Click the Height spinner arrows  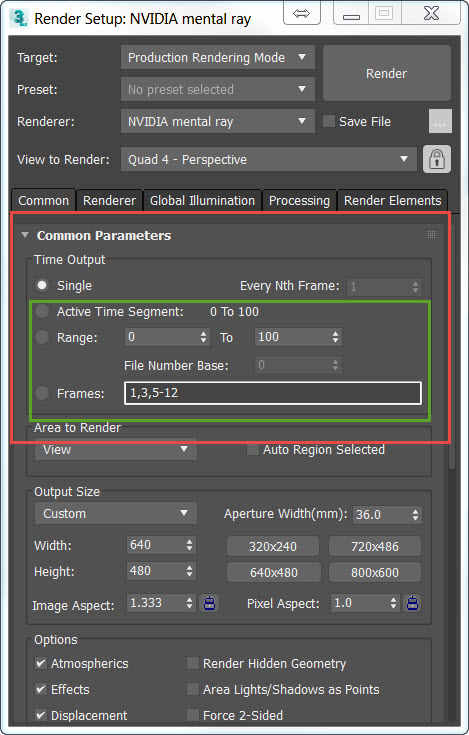(x=189, y=571)
